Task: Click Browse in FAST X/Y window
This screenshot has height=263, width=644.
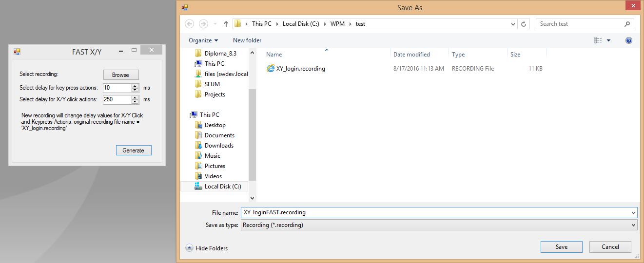Action: coord(121,75)
